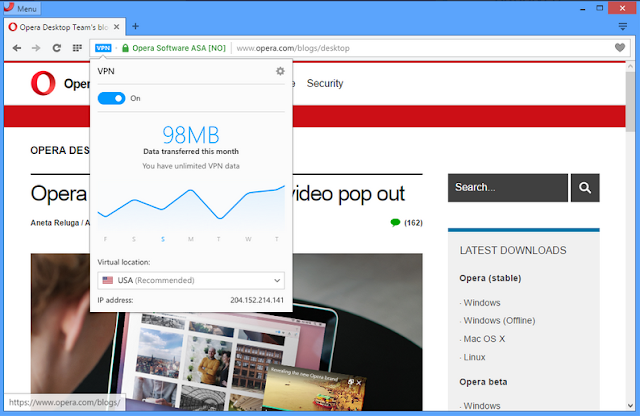Open the tab menu icon at top right
The width and height of the screenshot is (640, 416).
point(622,27)
